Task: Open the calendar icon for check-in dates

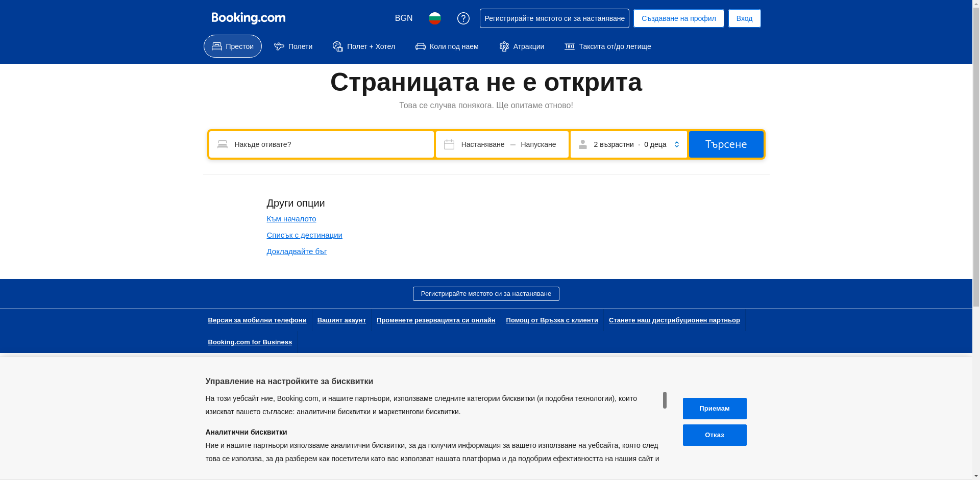Action: [x=449, y=144]
